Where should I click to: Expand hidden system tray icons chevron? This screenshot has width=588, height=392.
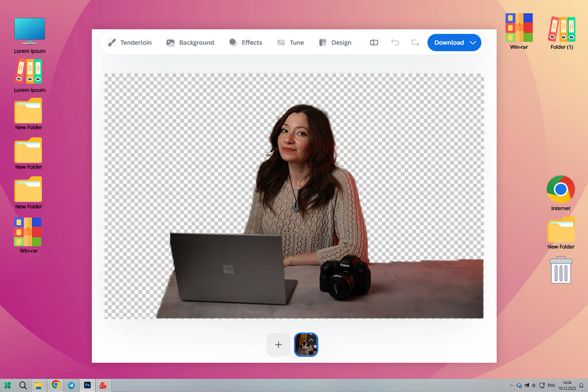[511, 386]
